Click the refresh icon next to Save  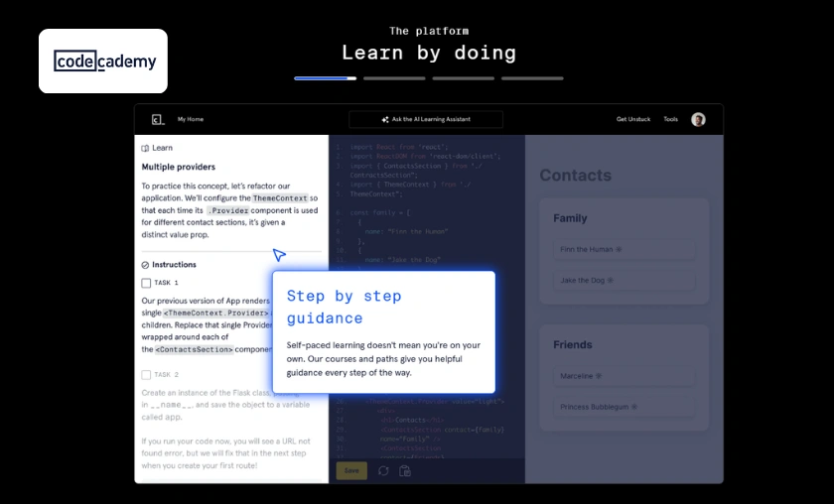click(x=383, y=470)
